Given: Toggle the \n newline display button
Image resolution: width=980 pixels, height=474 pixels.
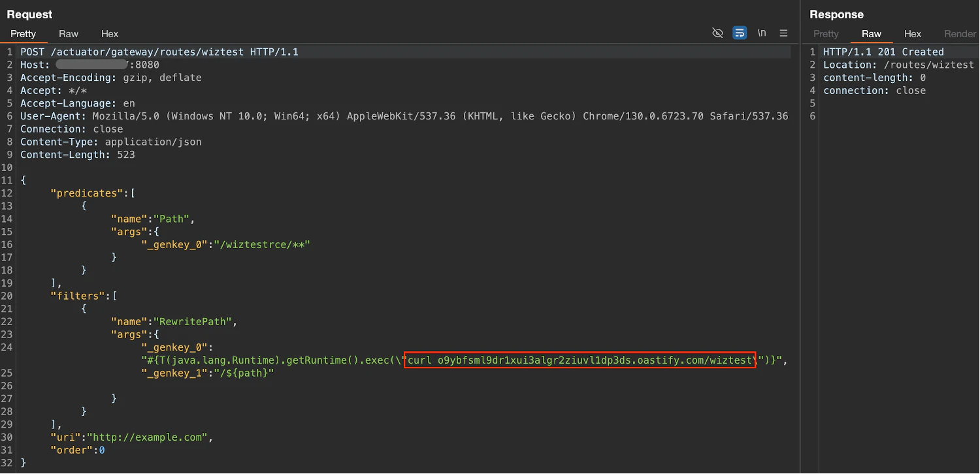Looking at the screenshot, I should coord(762,33).
